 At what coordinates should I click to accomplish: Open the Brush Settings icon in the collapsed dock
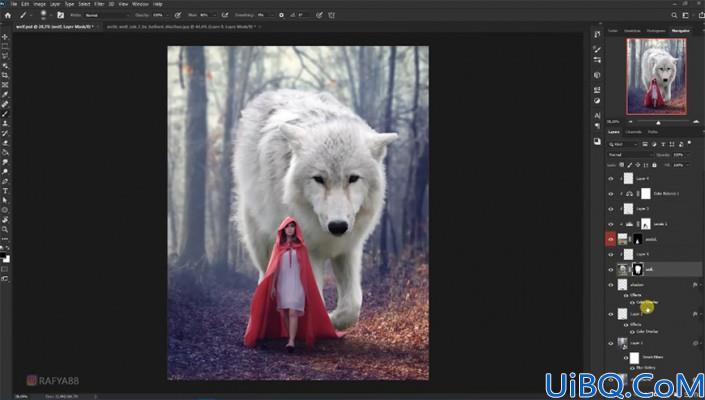(x=597, y=59)
